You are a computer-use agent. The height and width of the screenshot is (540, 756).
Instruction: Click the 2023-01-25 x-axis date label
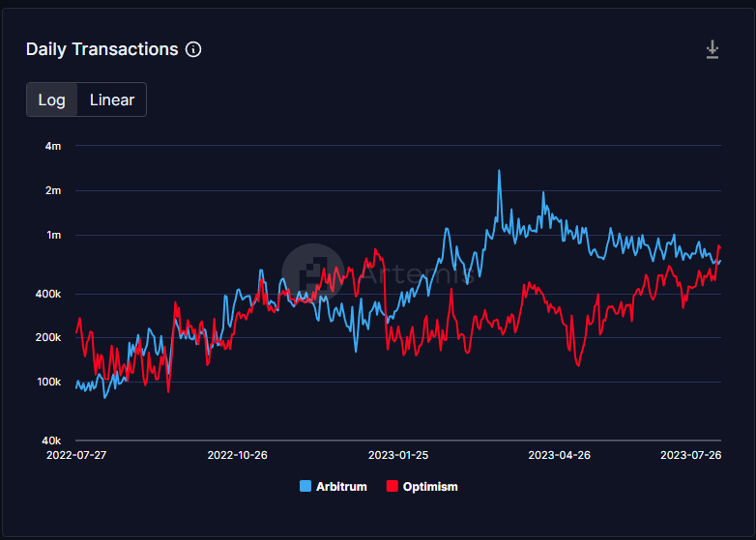(397, 454)
